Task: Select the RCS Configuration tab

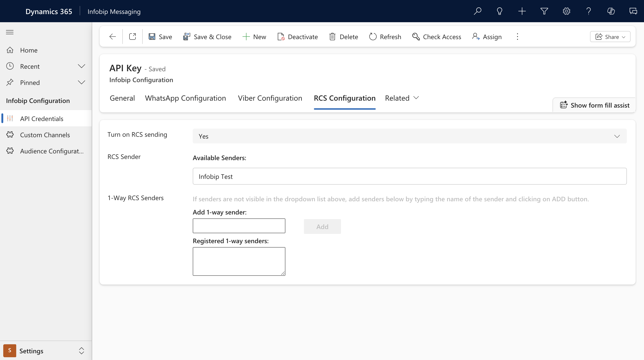Action: [x=345, y=98]
